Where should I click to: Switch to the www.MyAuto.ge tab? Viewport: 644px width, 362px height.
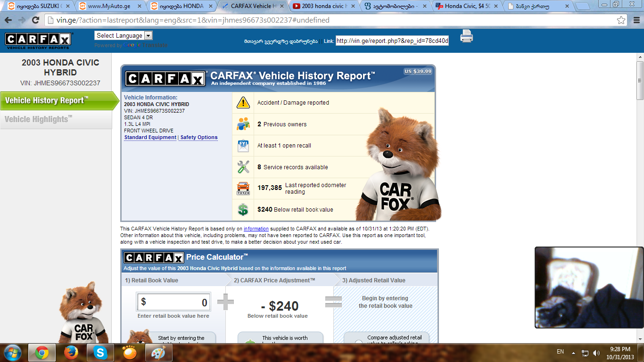click(x=109, y=7)
